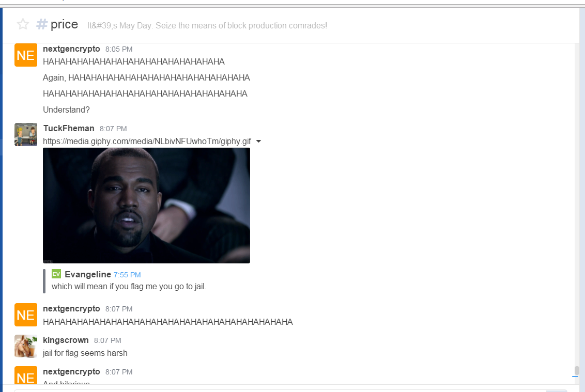Collapse the giphy GIF preview arrow

click(x=258, y=142)
